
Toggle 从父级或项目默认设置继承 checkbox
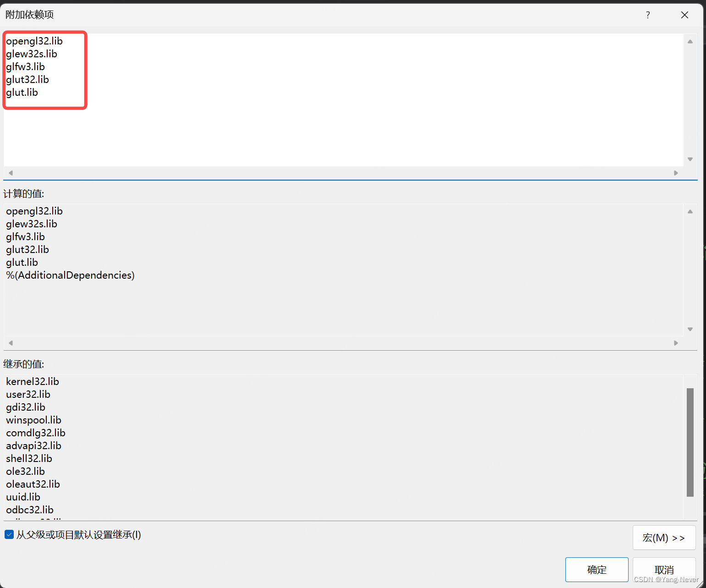tap(9, 534)
